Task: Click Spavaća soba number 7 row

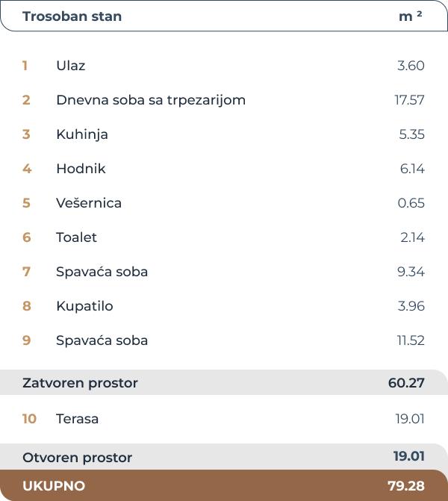Action: point(224,272)
